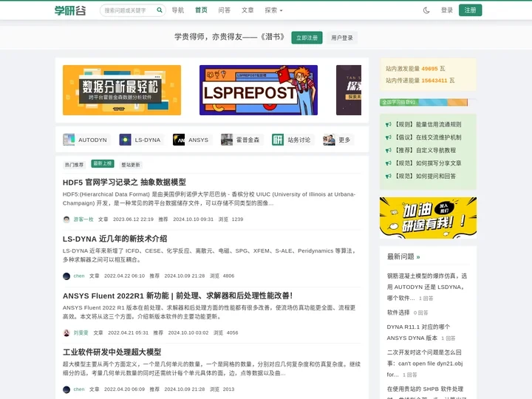Click chen avatar on LS-DYNA article
Screen dimensions: 532x399
(x=66, y=276)
